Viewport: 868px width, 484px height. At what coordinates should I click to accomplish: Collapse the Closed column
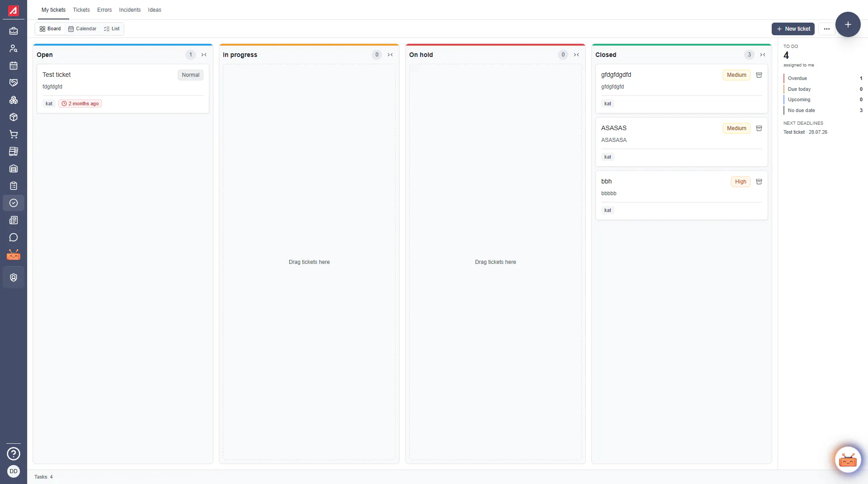click(x=763, y=55)
